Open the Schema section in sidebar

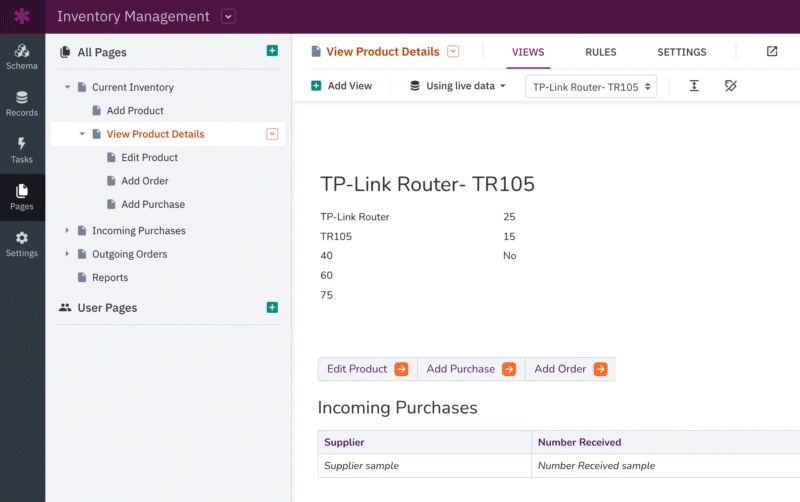(22, 57)
